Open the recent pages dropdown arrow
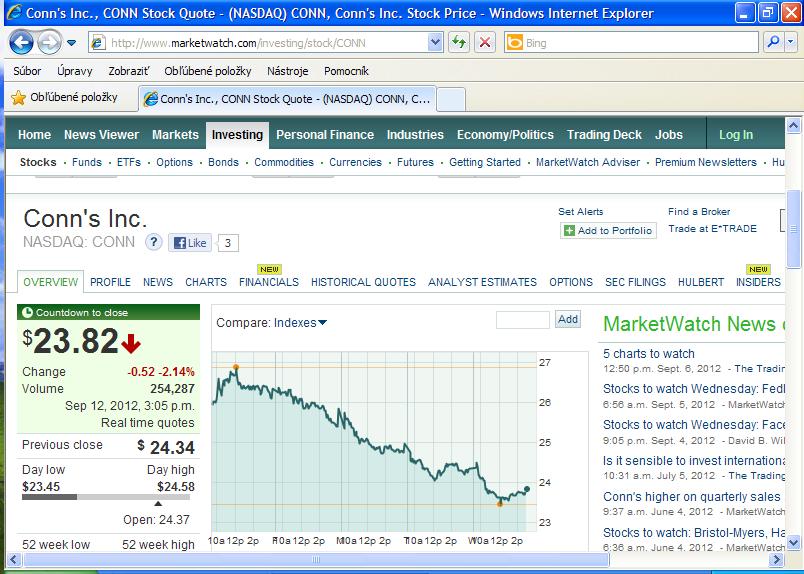 tap(72, 43)
